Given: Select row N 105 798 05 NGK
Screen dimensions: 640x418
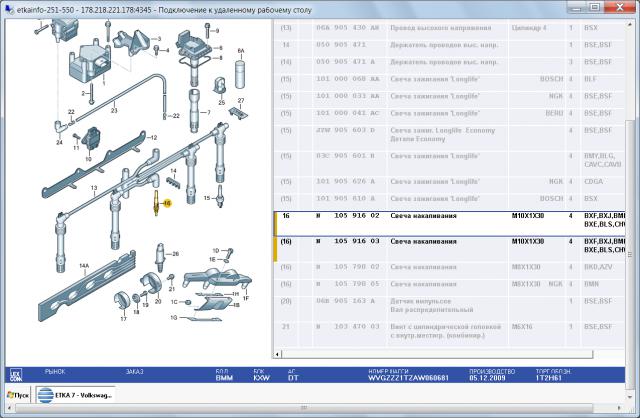Looking at the screenshot, I should coord(449,284).
